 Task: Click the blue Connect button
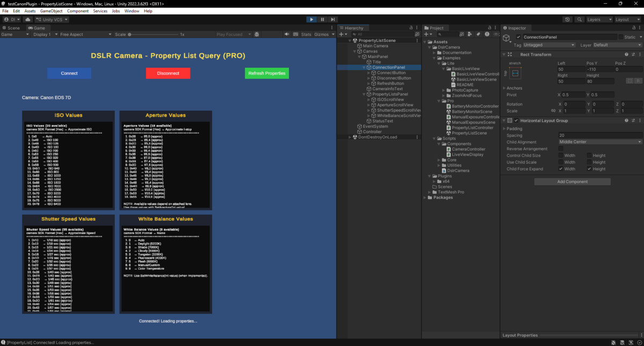pos(69,73)
